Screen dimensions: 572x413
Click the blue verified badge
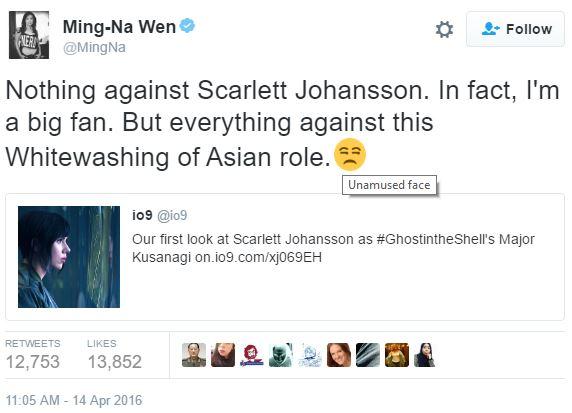pyautogui.click(x=188, y=26)
